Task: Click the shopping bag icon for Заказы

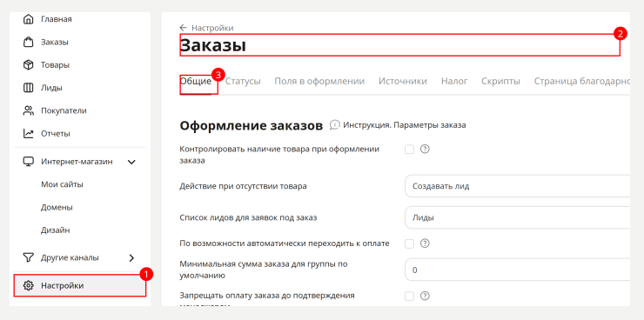Action: (x=28, y=43)
